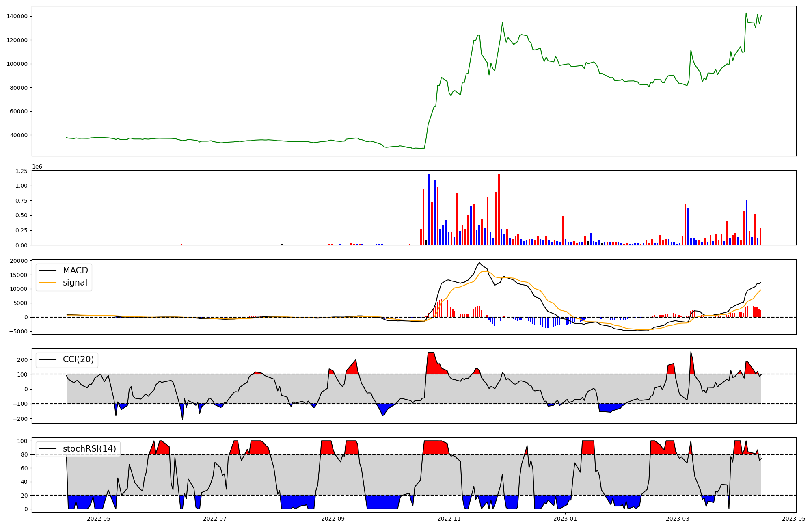Image resolution: width=812 pixels, height=528 pixels.
Task: Click the 2022-07 x-axis tick label
Action: (x=214, y=518)
